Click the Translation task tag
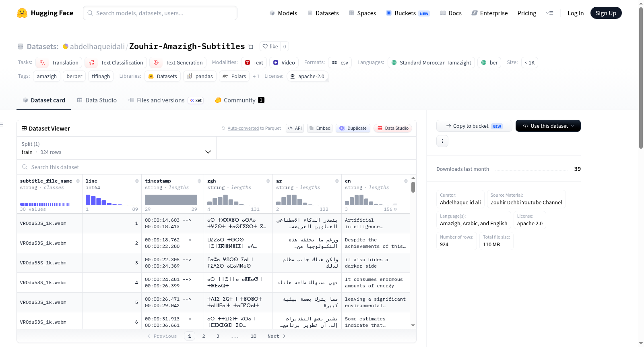This screenshot has width=644, height=347. pos(59,62)
